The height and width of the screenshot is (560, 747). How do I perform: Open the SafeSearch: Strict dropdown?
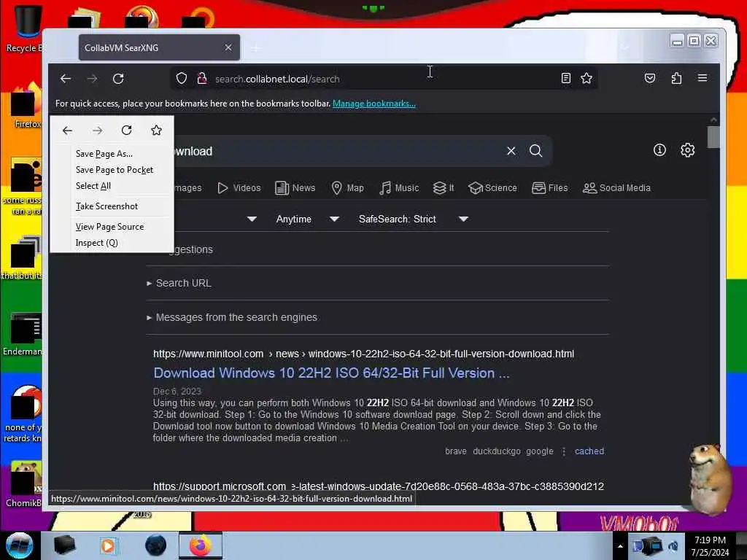pyautogui.click(x=414, y=219)
